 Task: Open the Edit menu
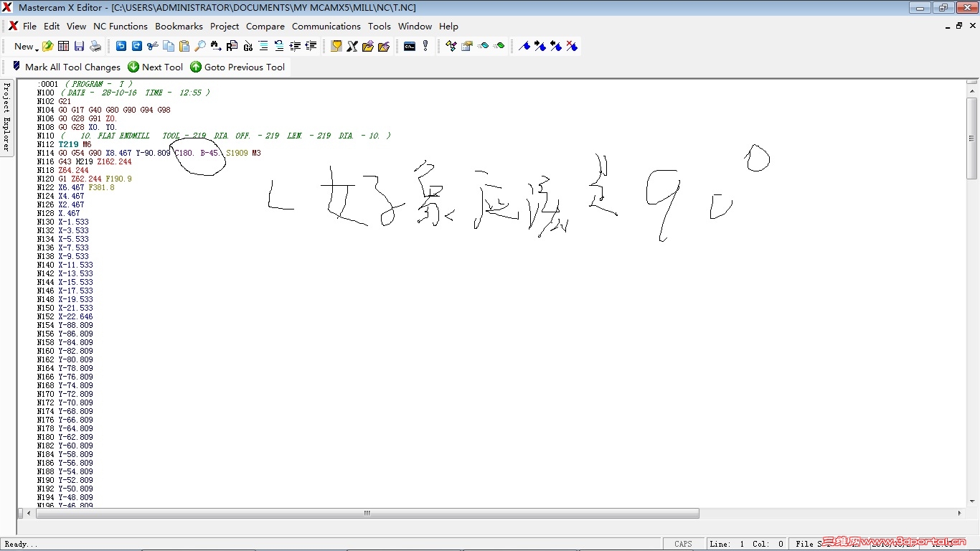52,26
